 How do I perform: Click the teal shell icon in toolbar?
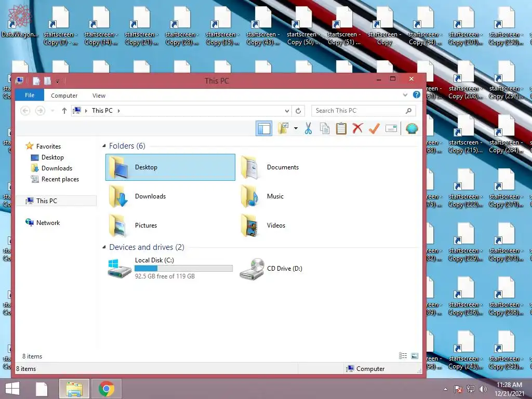pyautogui.click(x=411, y=129)
